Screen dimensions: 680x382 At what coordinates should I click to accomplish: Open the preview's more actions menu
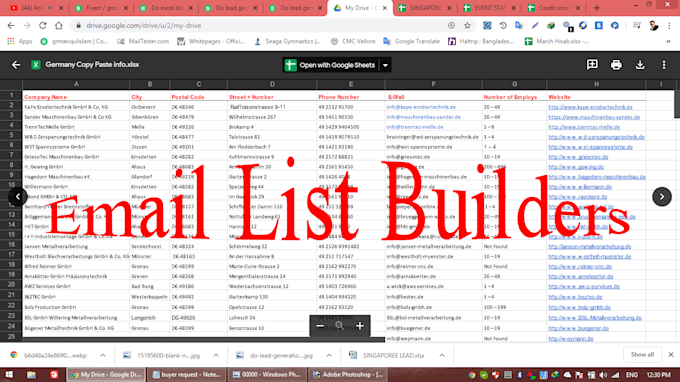664,65
